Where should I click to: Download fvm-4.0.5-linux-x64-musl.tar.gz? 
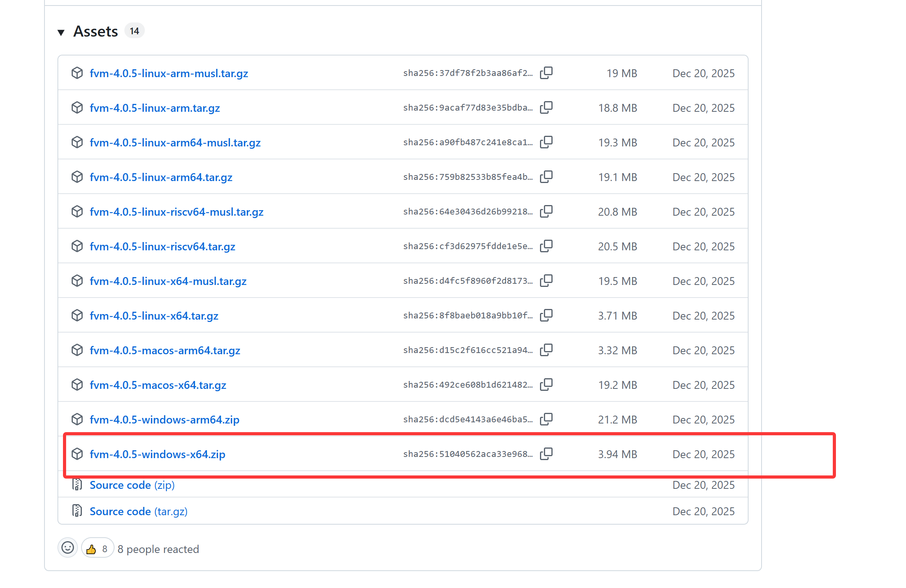coord(168,281)
